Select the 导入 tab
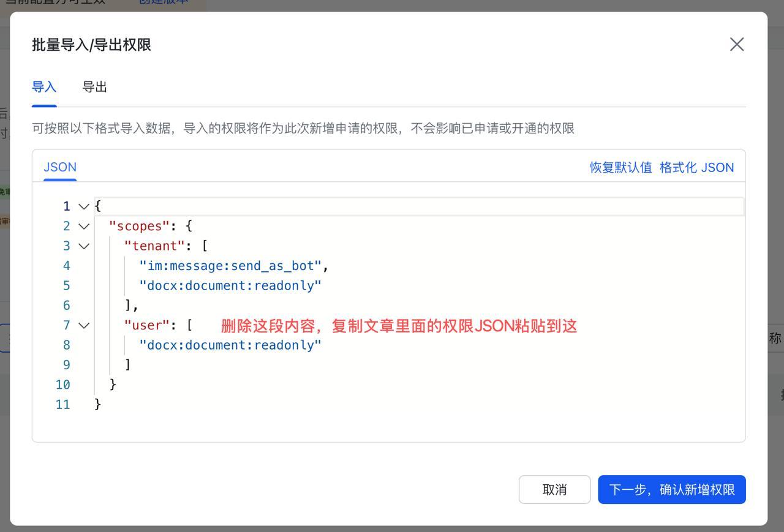Viewport: 784px width, 532px height. pos(44,87)
